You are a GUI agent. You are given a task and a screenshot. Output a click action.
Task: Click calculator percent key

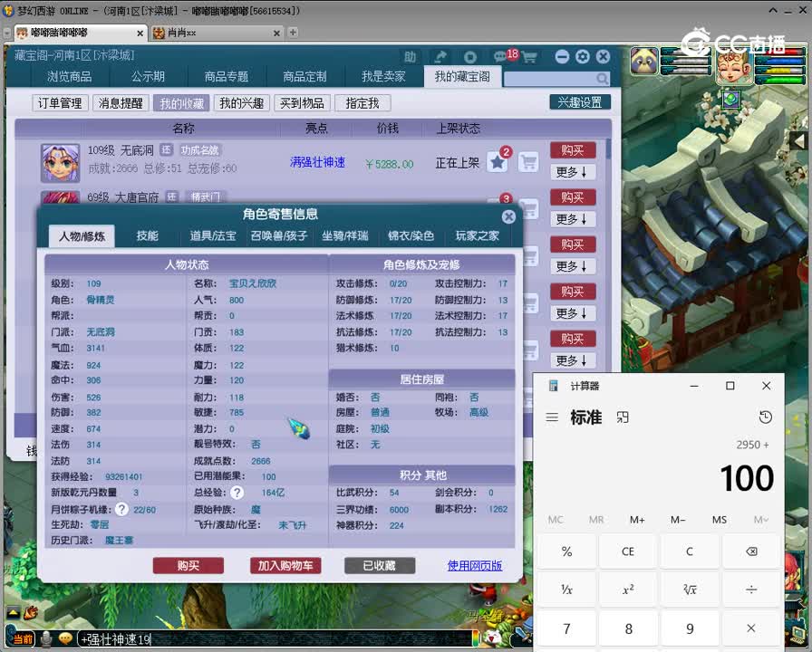coord(566,551)
